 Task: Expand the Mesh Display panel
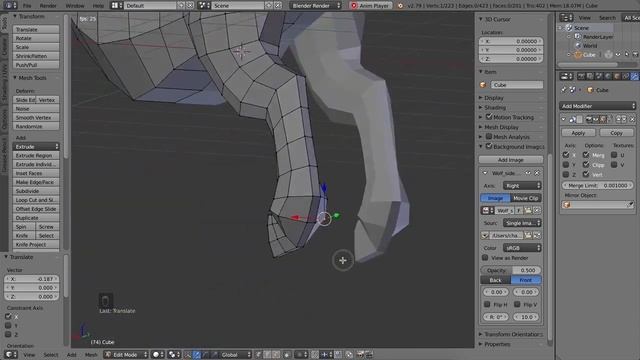[x=501, y=127]
